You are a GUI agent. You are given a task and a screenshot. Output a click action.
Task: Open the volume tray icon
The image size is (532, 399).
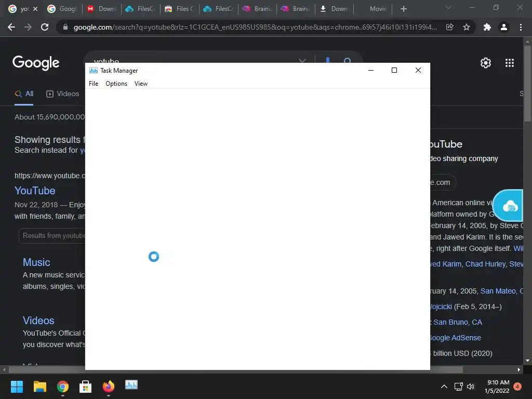click(x=470, y=387)
